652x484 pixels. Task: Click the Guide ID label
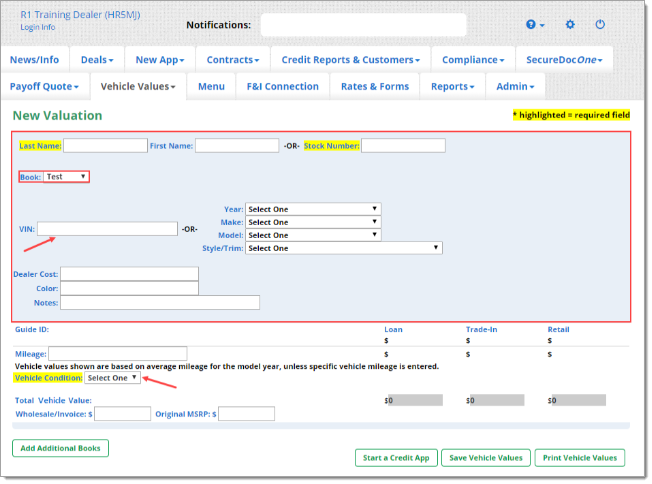pos(32,329)
